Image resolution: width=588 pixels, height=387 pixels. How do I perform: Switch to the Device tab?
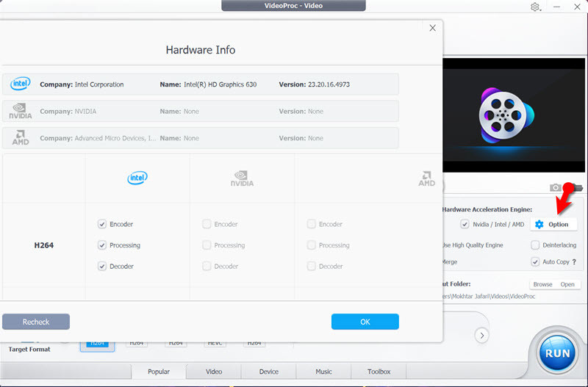268,372
